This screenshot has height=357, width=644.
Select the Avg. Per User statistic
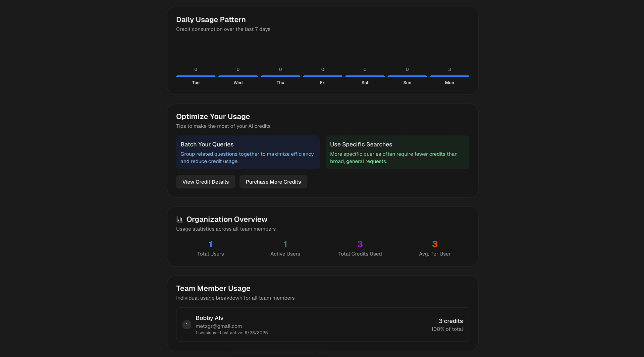click(x=434, y=248)
